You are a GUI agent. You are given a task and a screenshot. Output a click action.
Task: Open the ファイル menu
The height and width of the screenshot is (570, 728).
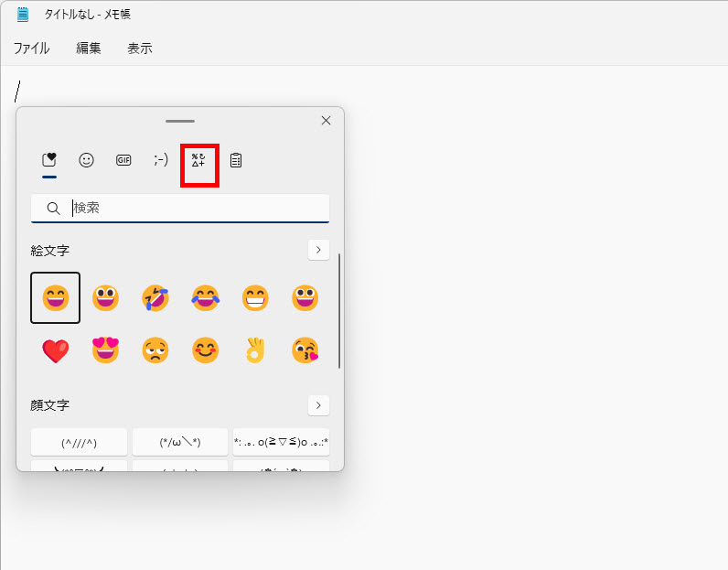[x=31, y=48]
